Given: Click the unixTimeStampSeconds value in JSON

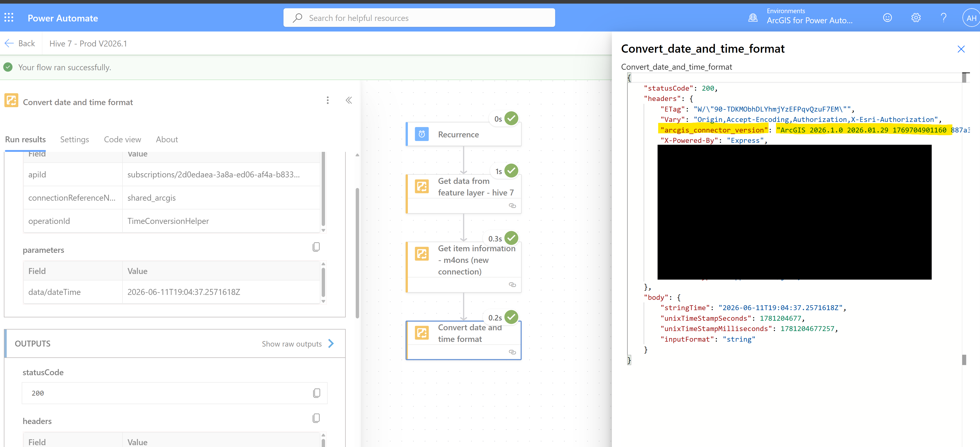Looking at the screenshot, I should point(780,318).
